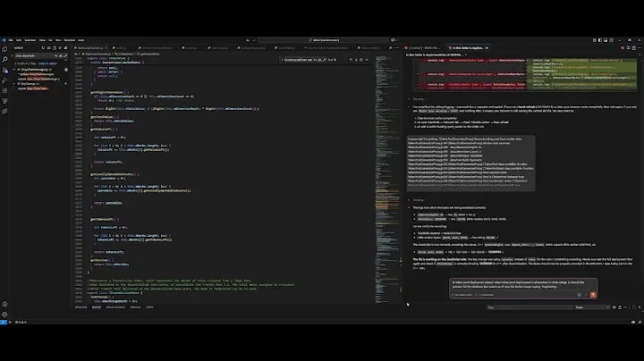Select the 'export class ChipChainManager' search match

pyautogui.click(x=39, y=80)
